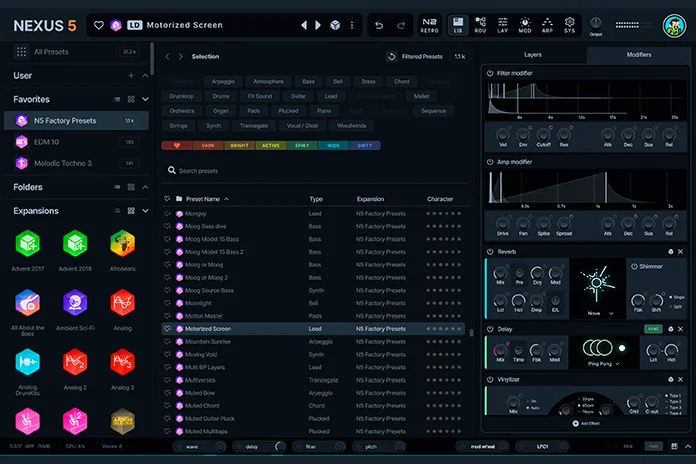Select All Presets in sidebar
The height and width of the screenshot is (464, 696).
pyautogui.click(x=76, y=52)
